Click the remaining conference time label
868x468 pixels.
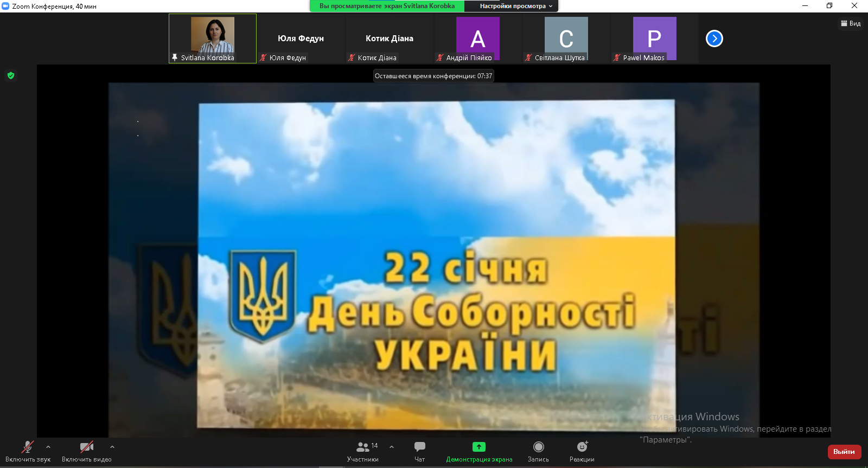(x=433, y=76)
